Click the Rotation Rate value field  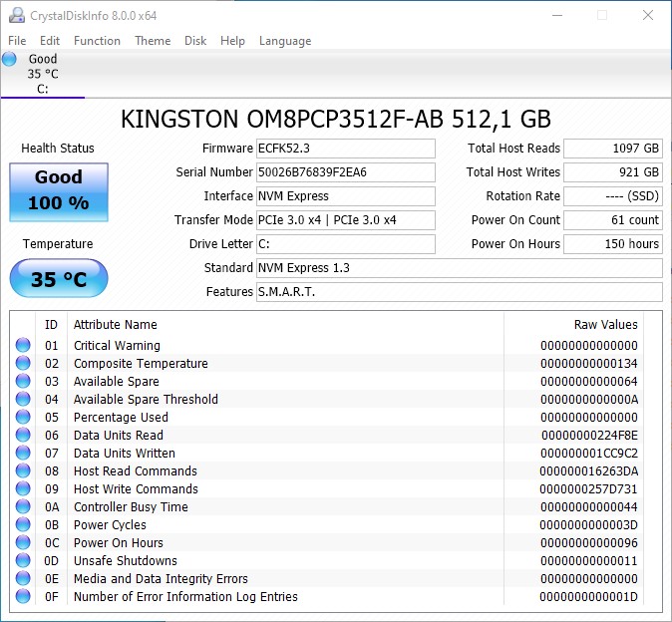coord(613,196)
